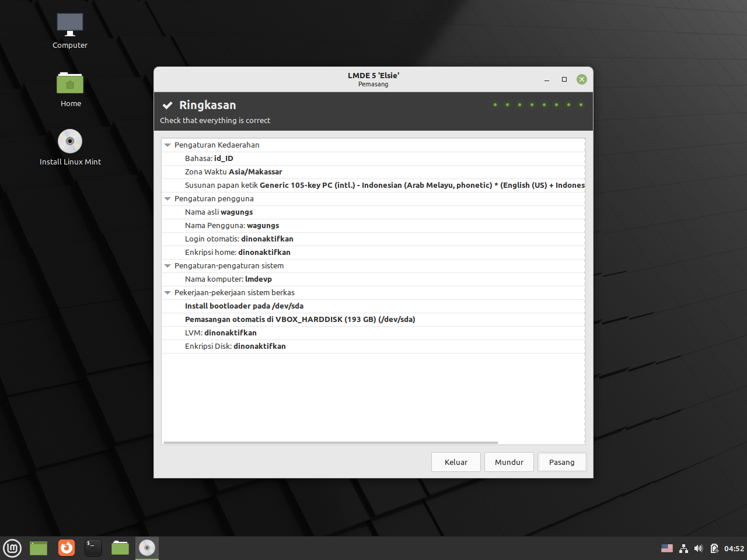Collapse the Pekerjaan-pekerjaan sistem berkas section
747x560 pixels.
tap(167, 293)
